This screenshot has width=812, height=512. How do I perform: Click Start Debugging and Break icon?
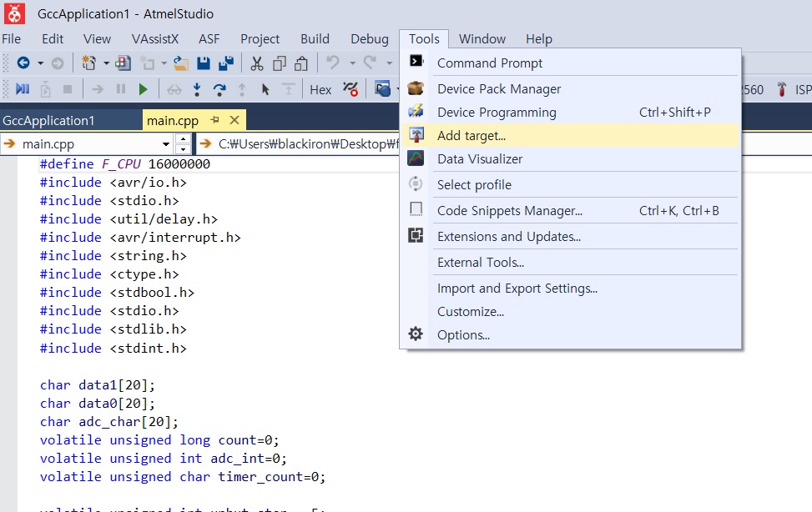[x=23, y=89]
